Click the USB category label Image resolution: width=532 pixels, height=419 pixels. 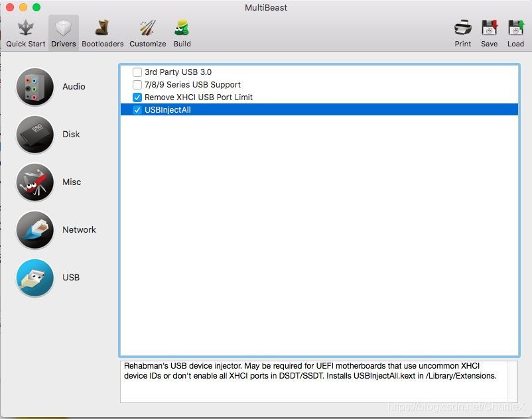click(71, 278)
